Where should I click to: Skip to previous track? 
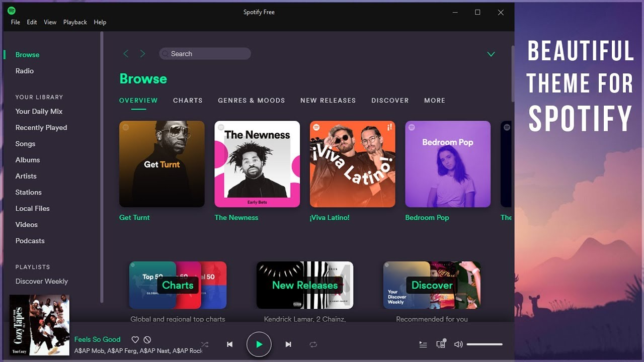tap(229, 344)
